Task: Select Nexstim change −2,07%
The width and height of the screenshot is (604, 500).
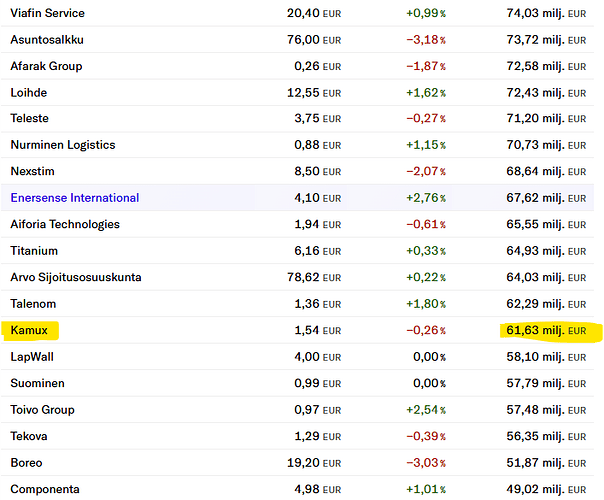Action: [426, 171]
